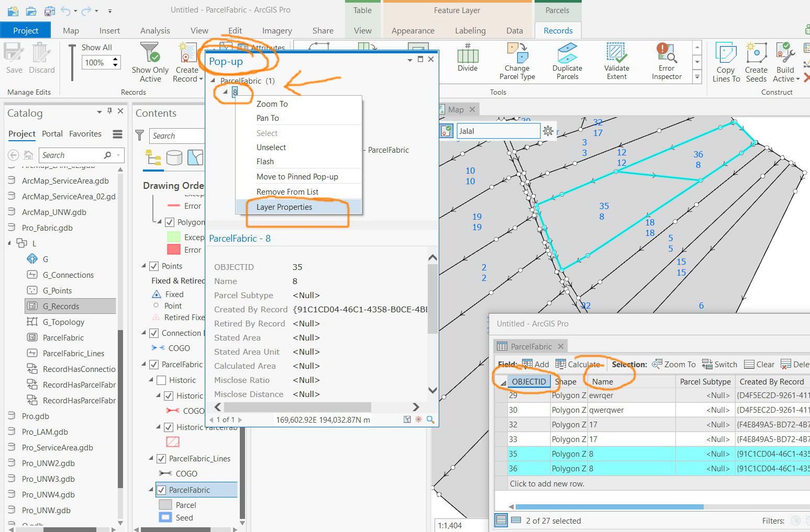This screenshot has width=810, height=532.
Task: Click the Copy Lines To tool
Action: [x=726, y=53]
